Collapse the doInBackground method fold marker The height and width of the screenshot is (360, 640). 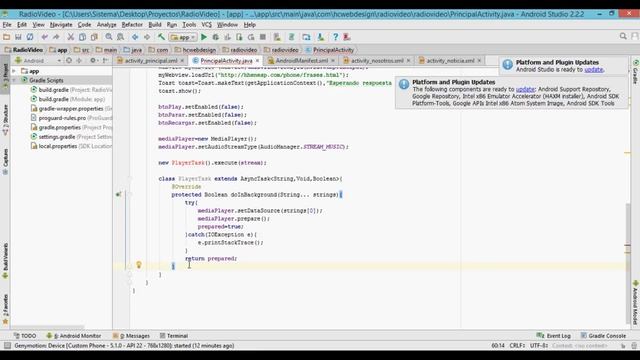[x=129, y=195]
